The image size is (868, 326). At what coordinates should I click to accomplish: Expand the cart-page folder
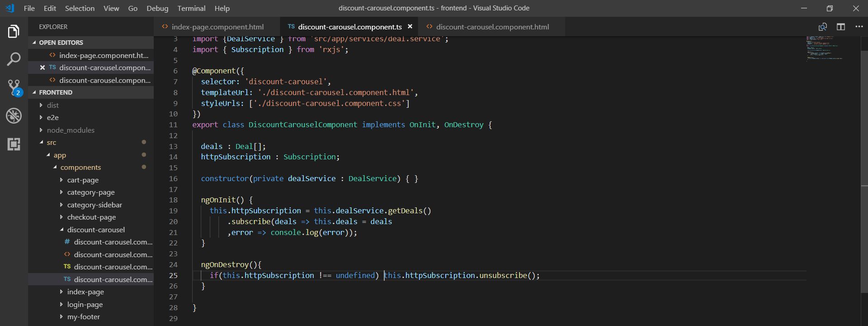pyautogui.click(x=91, y=180)
